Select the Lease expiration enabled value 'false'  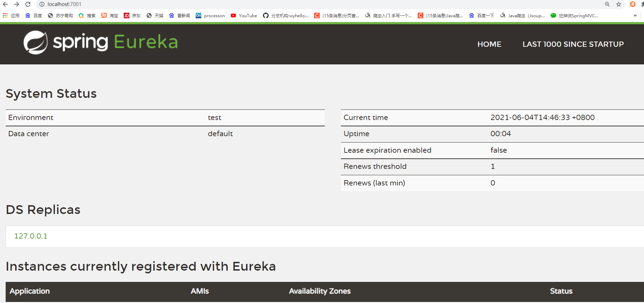coord(499,150)
